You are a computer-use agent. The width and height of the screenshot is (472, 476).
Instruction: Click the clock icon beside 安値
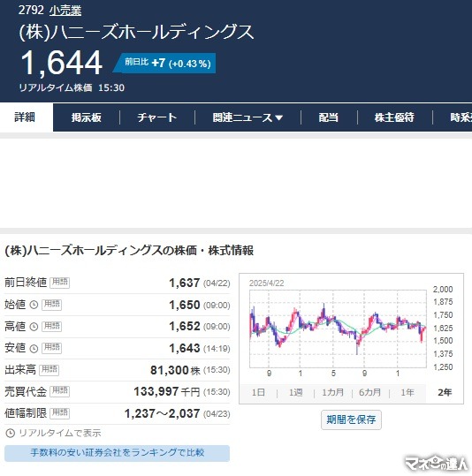(34, 349)
